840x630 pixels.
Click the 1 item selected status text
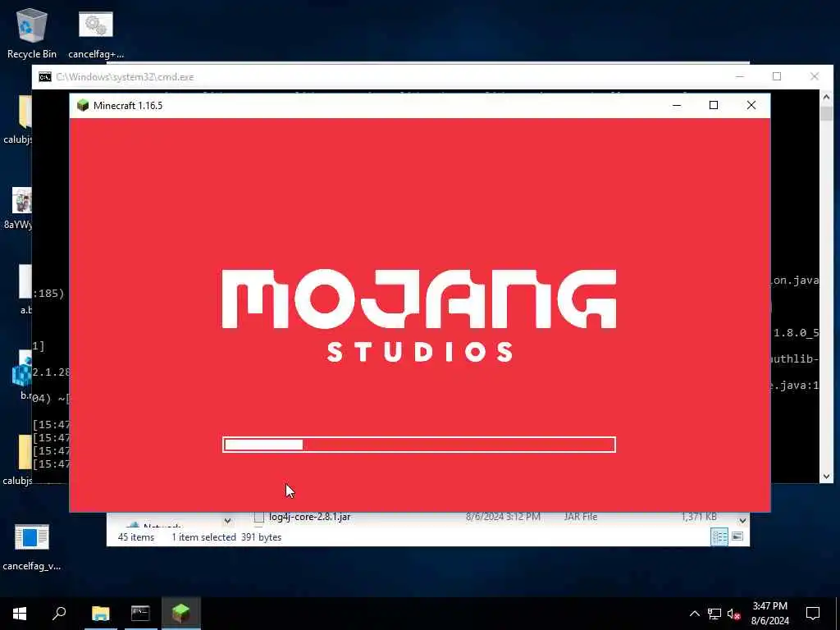(203, 537)
